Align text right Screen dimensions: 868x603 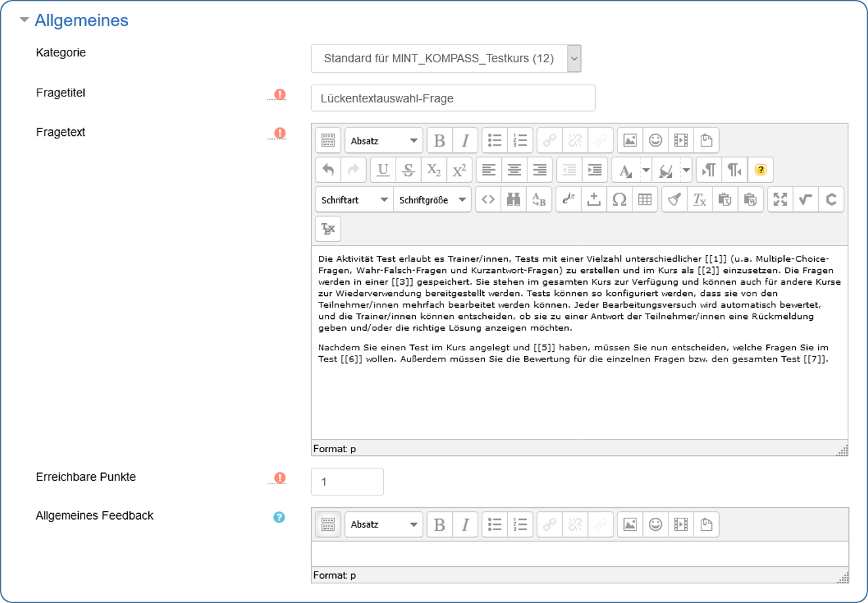pyautogui.click(x=540, y=170)
